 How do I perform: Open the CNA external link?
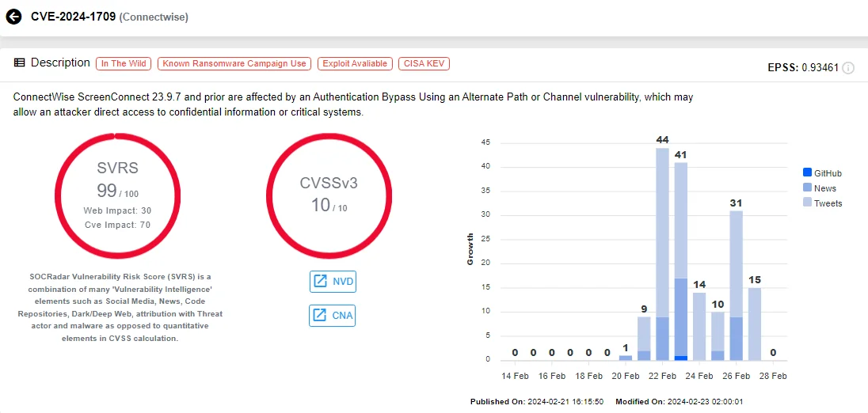click(332, 316)
